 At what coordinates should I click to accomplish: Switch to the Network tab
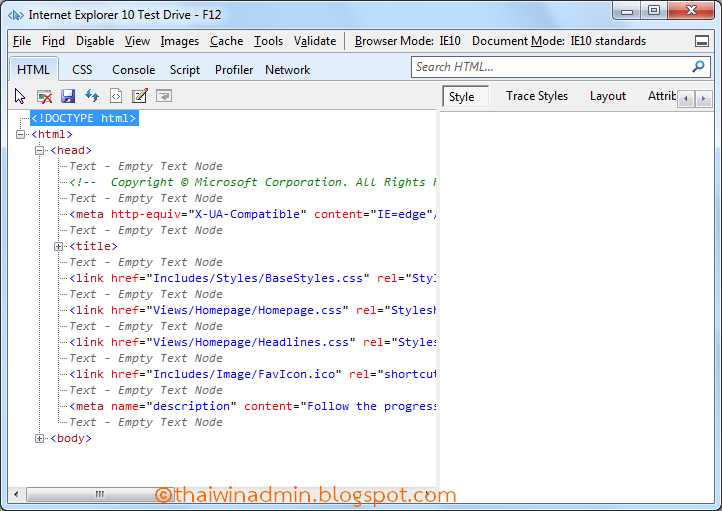[x=287, y=70]
